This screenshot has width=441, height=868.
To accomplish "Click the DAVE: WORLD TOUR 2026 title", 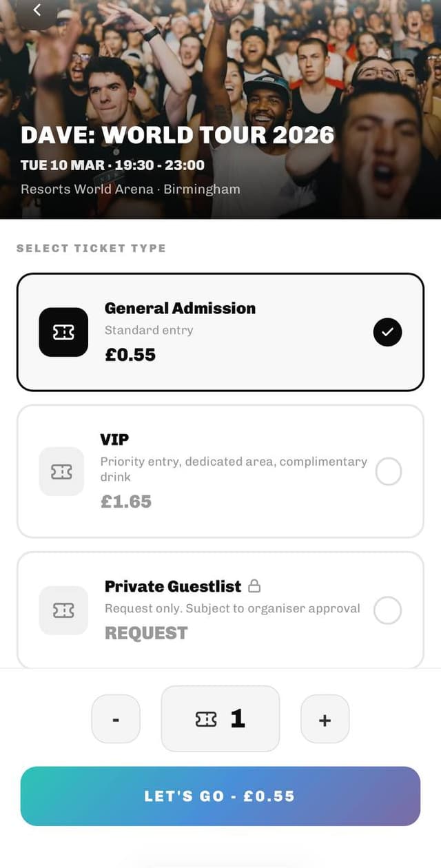I will tap(177, 135).
